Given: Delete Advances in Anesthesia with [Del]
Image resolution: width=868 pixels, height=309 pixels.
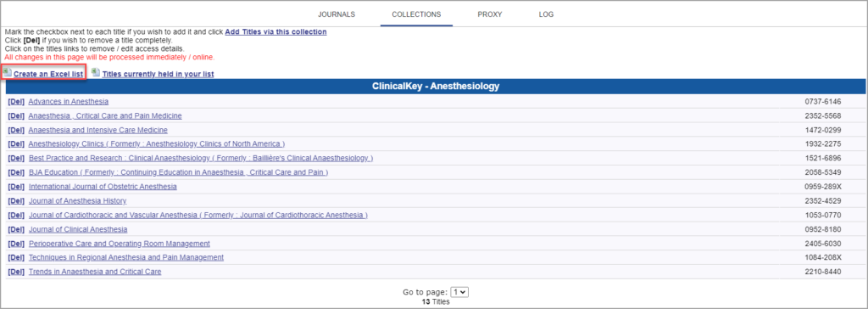Looking at the screenshot, I should (17, 102).
